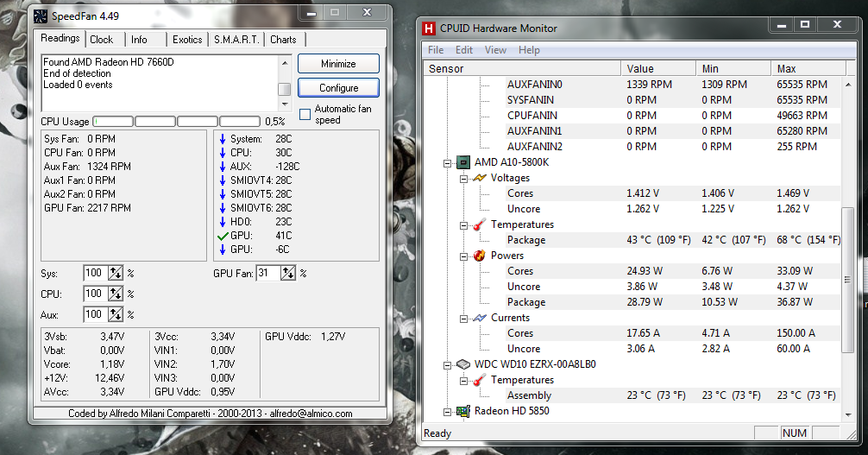Click the Sys fan speed spinner arrows
Viewport: 868px width, 455px height.
click(x=115, y=273)
